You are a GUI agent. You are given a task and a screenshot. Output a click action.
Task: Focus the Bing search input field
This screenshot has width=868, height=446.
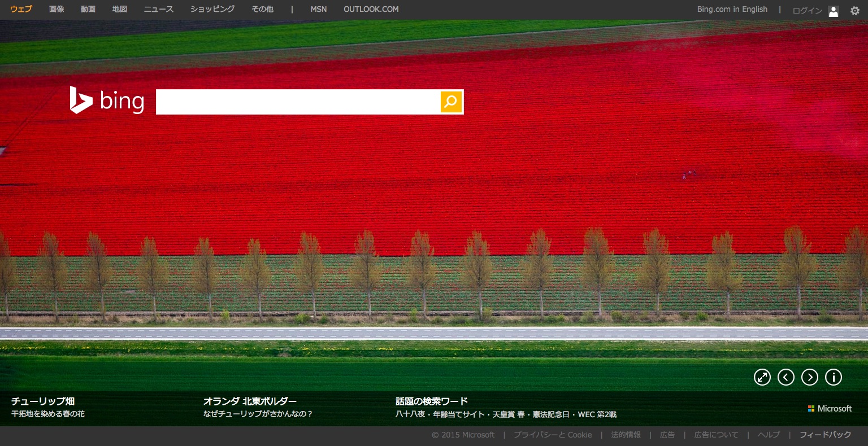pyautogui.click(x=298, y=102)
